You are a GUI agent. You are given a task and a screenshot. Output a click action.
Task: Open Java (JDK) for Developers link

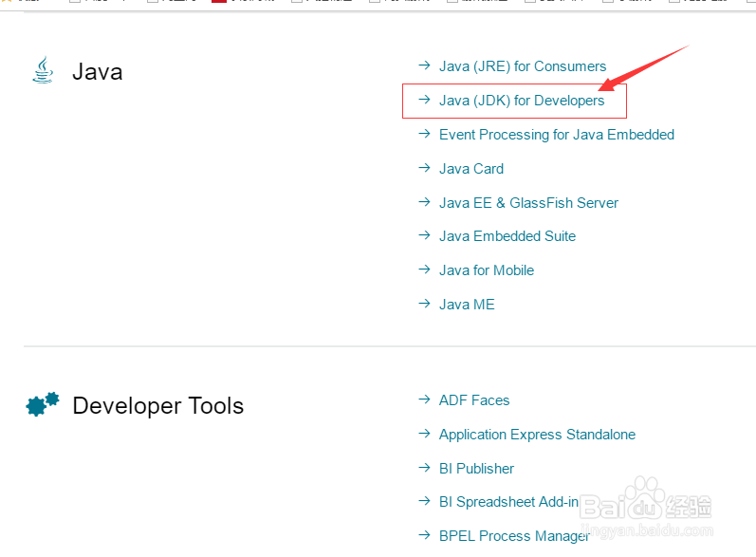pyautogui.click(x=522, y=101)
